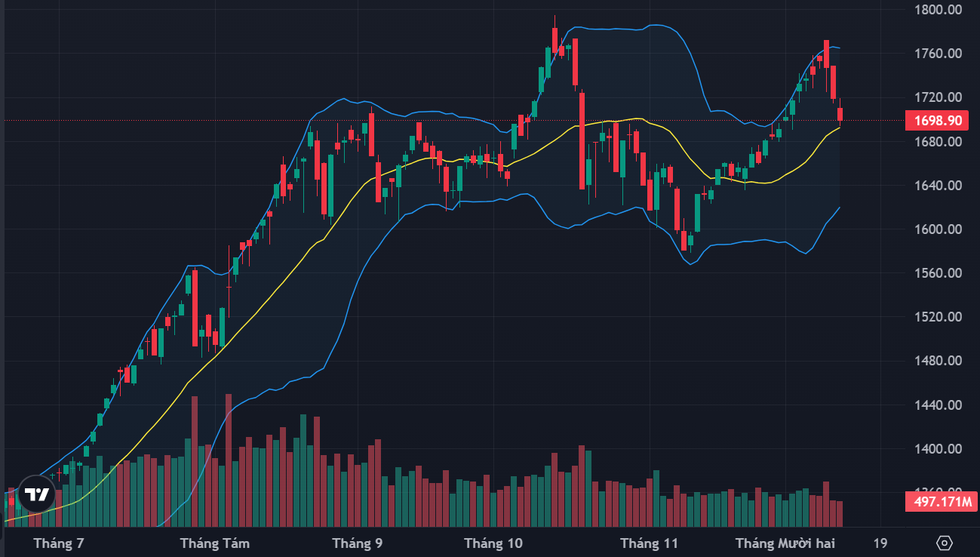Viewport: 980px width, 557px height.
Task: Click the TradingView logo icon
Action: click(x=36, y=495)
